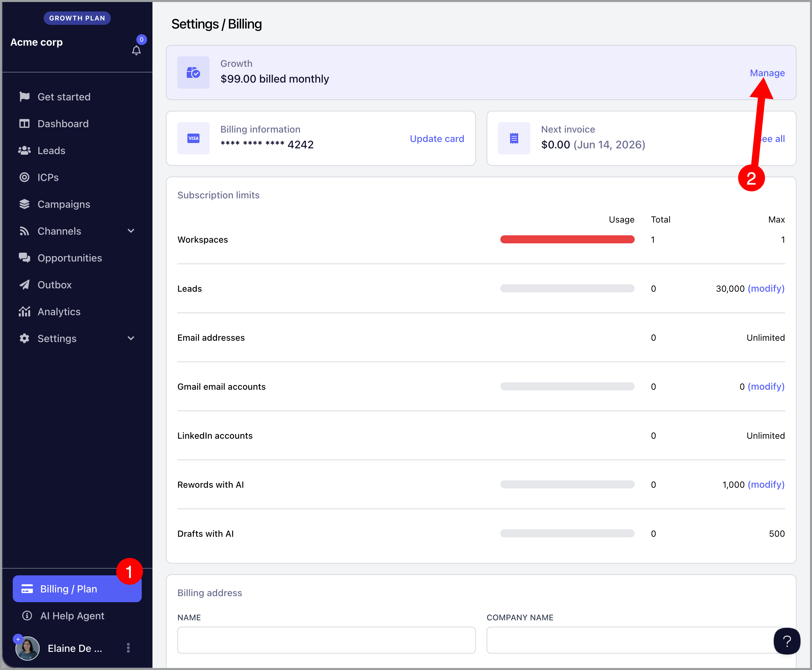Viewport: 812px width, 670px height.
Task: Focus the Company Name input field
Action: 636,640
